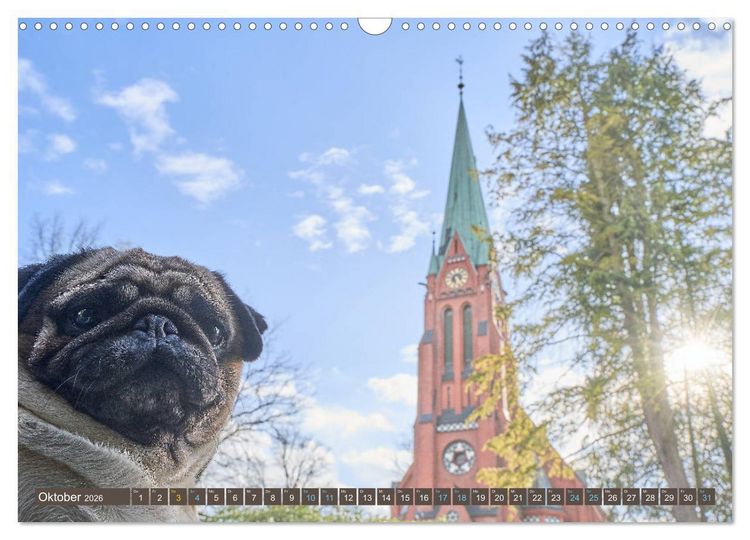Select day 27 in the calendar strip
Screen dimensions: 750x540
(x=631, y=497)
